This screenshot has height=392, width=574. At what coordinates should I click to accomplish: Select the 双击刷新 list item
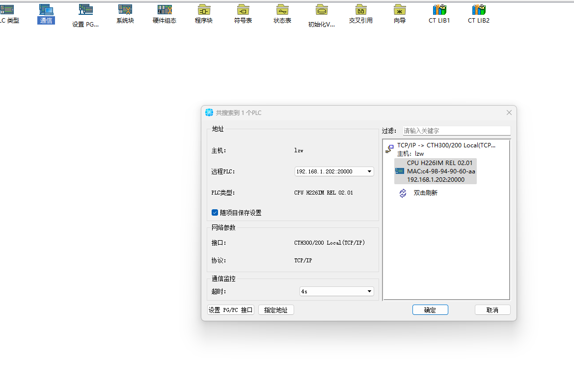[x=425, y=193]
